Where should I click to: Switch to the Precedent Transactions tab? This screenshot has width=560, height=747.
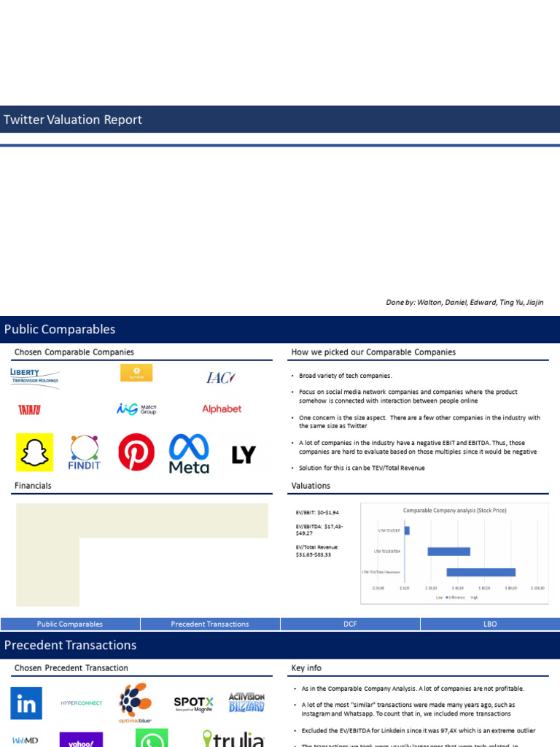(x=210, y=624)
